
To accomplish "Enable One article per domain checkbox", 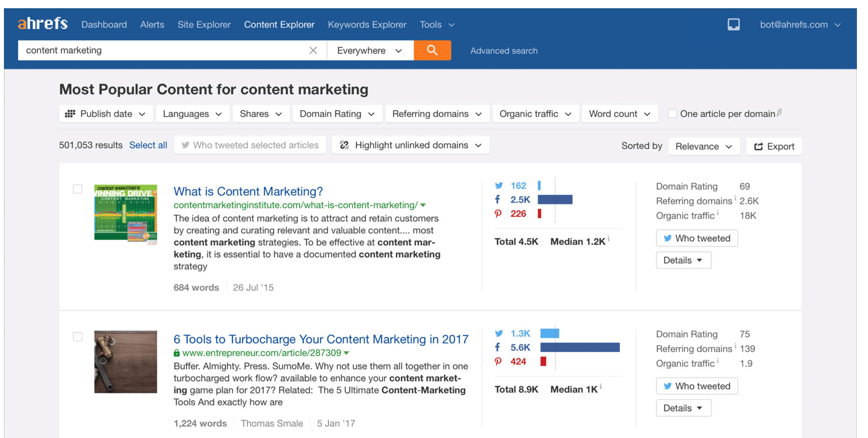I will point(672,114).
